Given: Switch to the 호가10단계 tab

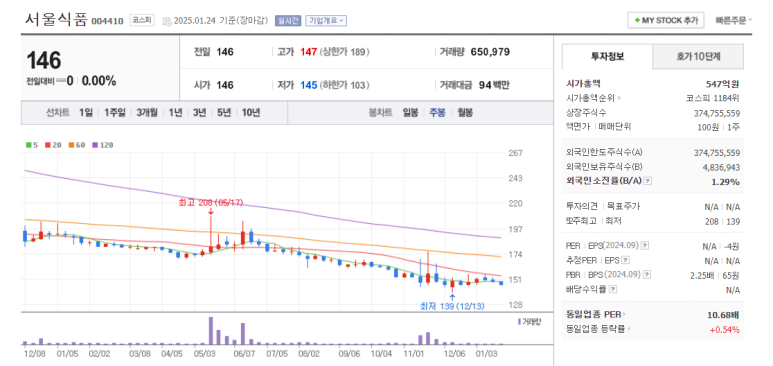Looking at the screenshot, I should pos(698,56).
